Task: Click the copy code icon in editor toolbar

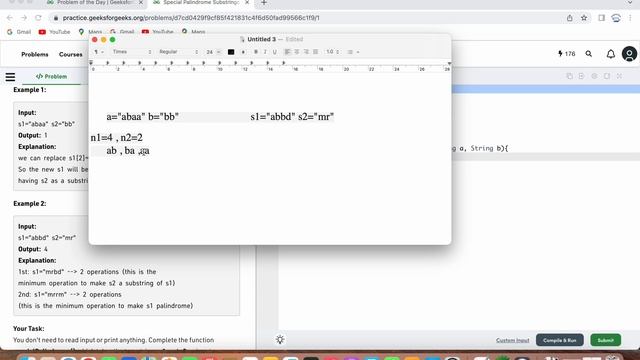Action: click(x=569, y=76)
